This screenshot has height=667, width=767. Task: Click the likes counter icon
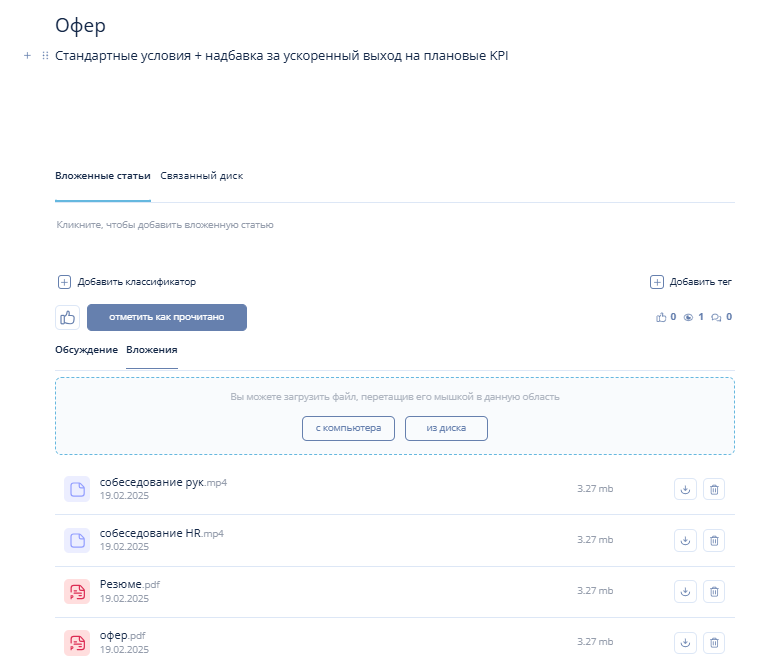(x=661, y=317)
